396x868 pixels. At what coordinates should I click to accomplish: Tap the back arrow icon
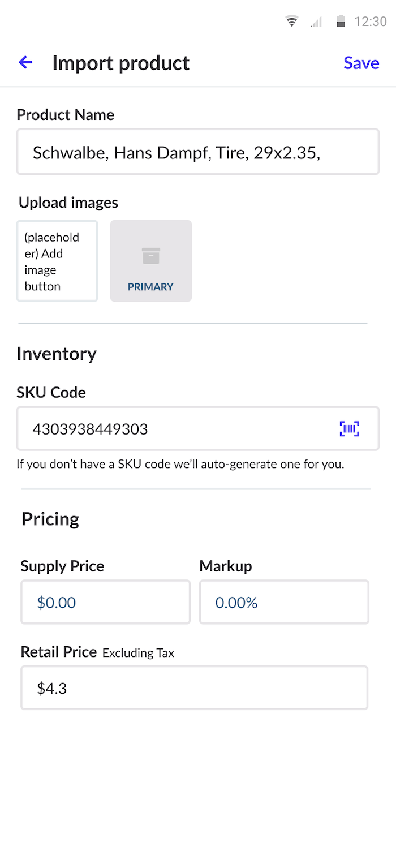point(25,63)
